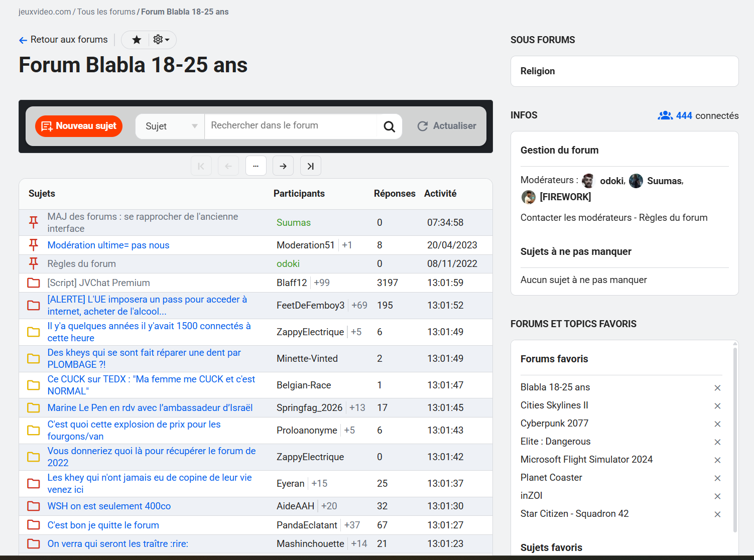Click Retour aux forums back arrow
Image resolution: width=754 pixels, height=560 pixels.
pyautogui.click(x=23, y=40)
